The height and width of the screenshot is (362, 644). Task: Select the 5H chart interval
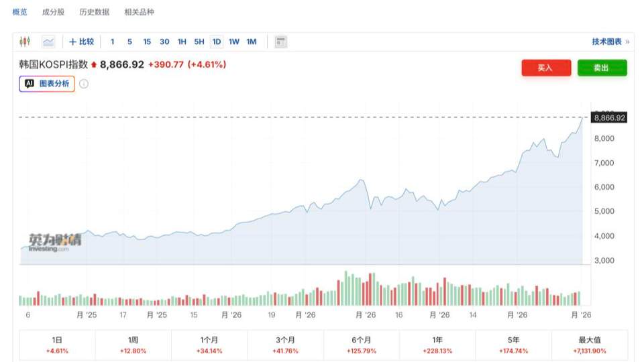point(199,42)
